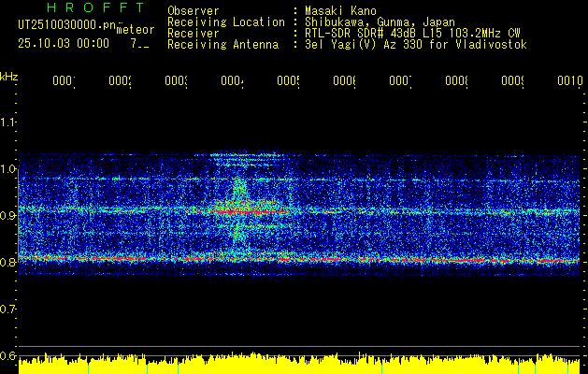Click the date 25.10.03 00:00 stamp
The height and width of the screenshot is (374, 588).
[x=64, y=43]
